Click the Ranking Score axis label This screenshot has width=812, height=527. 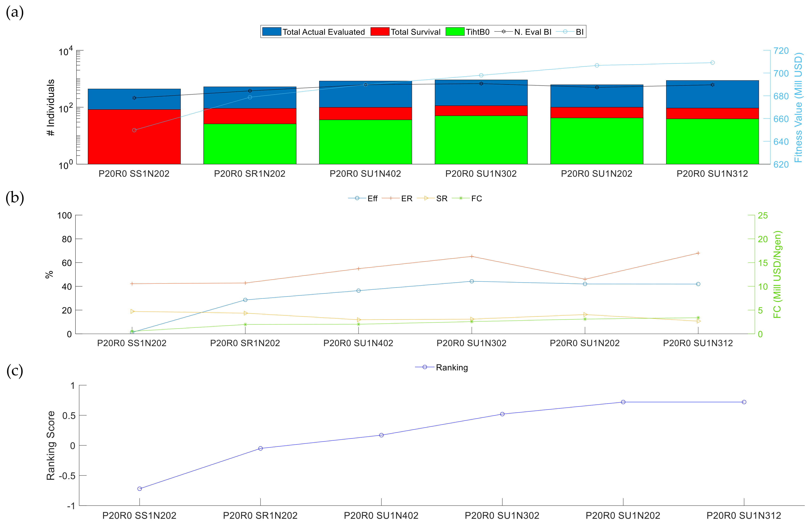51,445
